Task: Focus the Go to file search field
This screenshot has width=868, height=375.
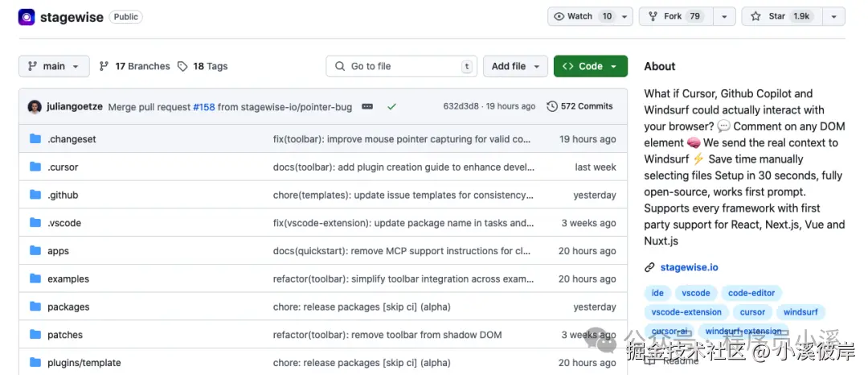Action: click(399, 66)
